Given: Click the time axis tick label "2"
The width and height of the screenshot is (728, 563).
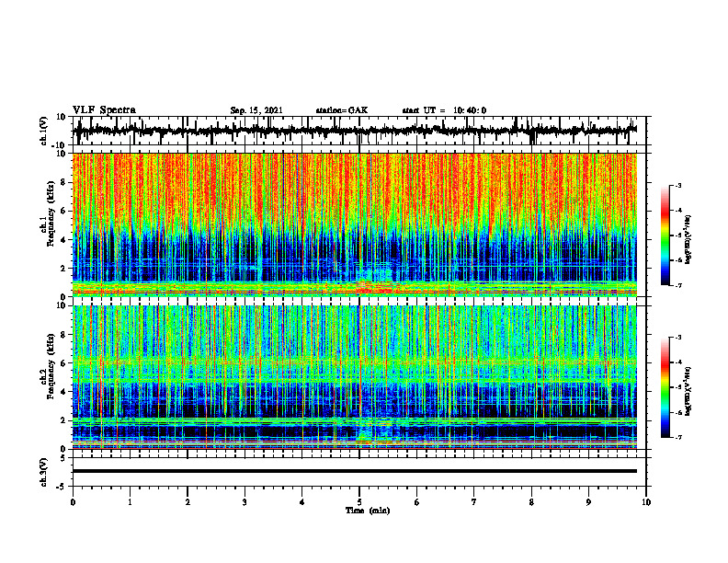Looking at the screenshot, I should (x=188, y=502).
